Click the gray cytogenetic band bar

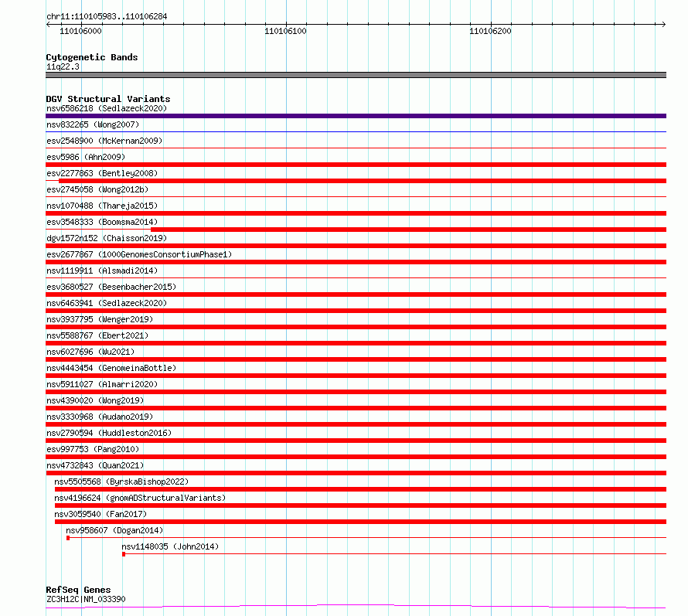356,75
